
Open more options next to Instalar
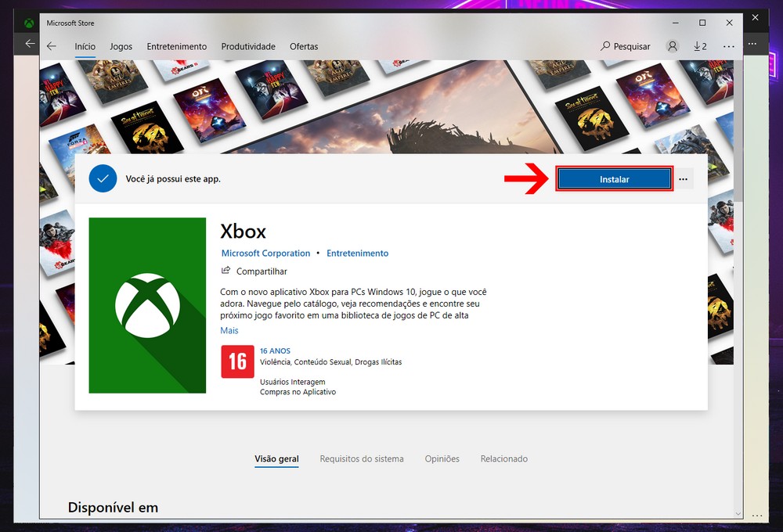pos(683,179)
